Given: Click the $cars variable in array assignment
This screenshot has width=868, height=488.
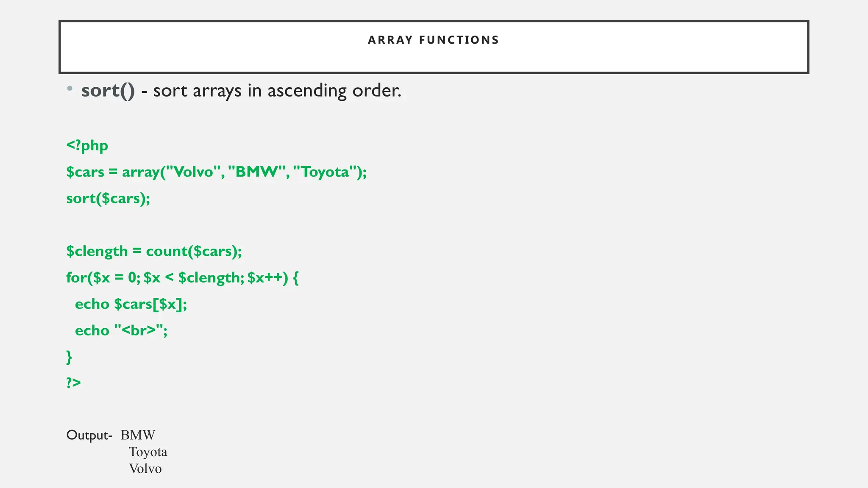Looking at the screenshot, I should 85,172.
